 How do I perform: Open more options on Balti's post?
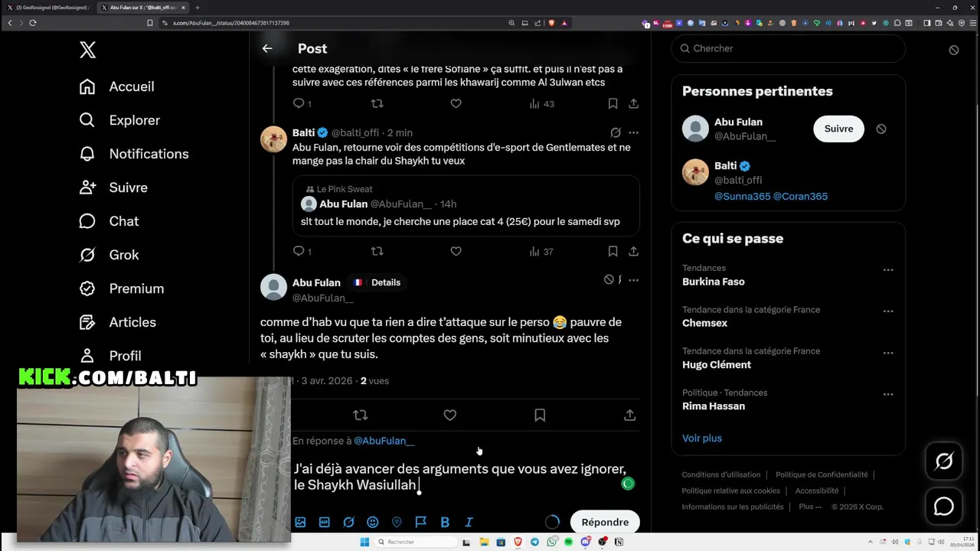(633, 132)
